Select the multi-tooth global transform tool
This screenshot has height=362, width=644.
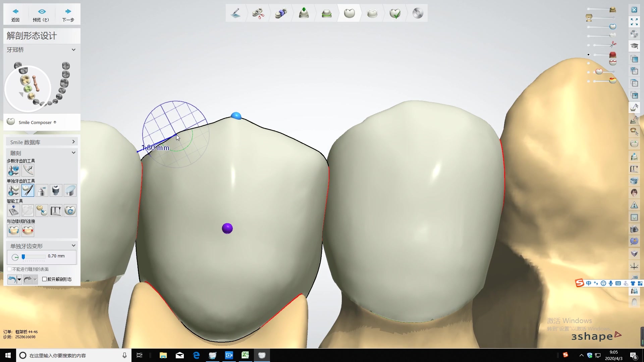pos(13,170)
